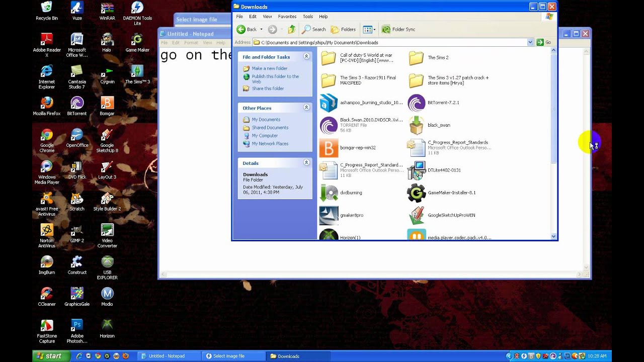Select the DTLite4402-0131 installer icon

click(416, 170)
